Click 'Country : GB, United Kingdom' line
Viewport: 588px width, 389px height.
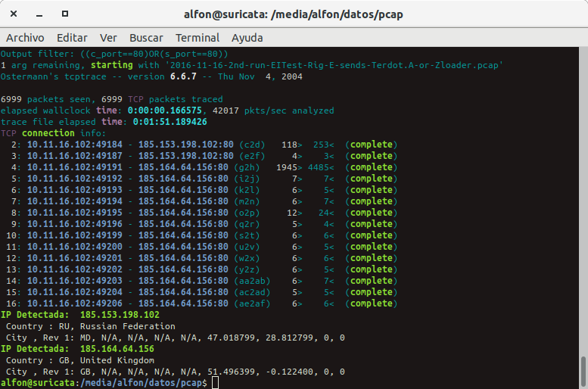[80, 360]
